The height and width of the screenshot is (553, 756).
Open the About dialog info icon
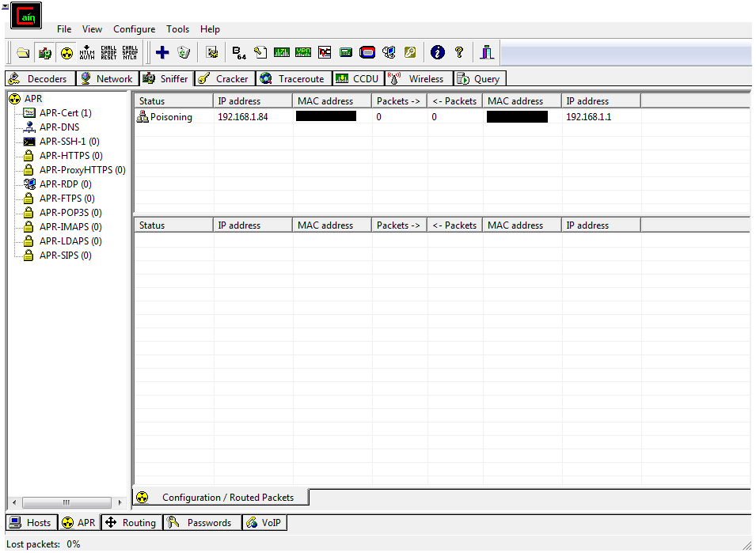pos(438,52)
